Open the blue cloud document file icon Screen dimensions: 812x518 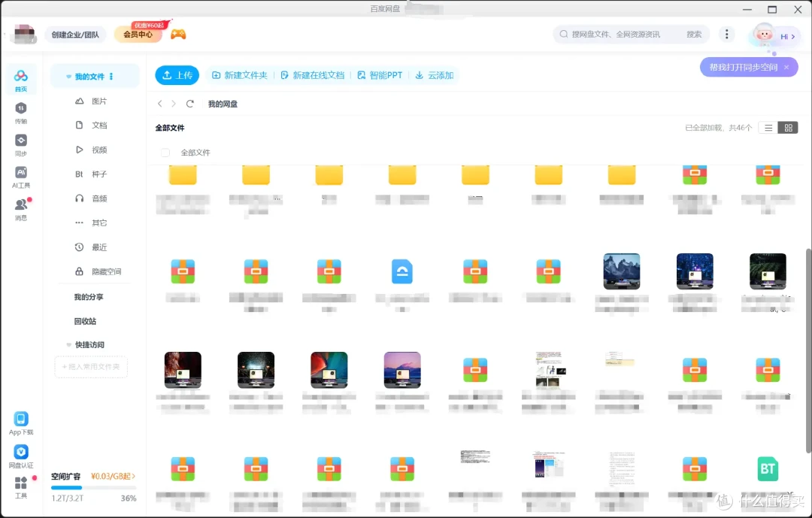point(401,271)
